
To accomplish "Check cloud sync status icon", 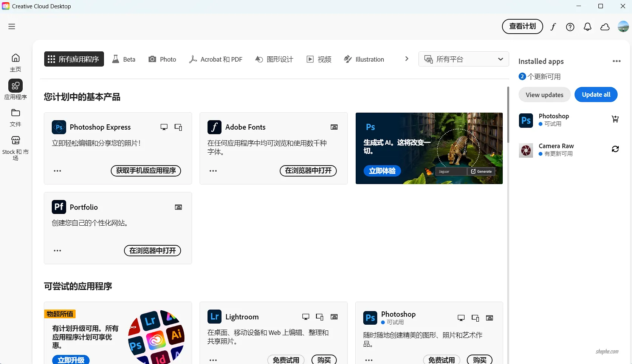I will pyautogui.click(x=605, y=27).
